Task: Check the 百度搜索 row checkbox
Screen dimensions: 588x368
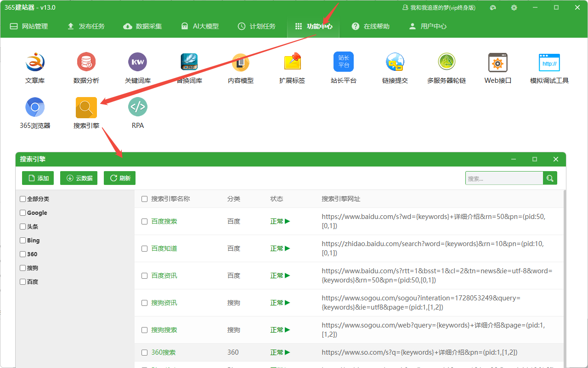Action: click(145, 222)
